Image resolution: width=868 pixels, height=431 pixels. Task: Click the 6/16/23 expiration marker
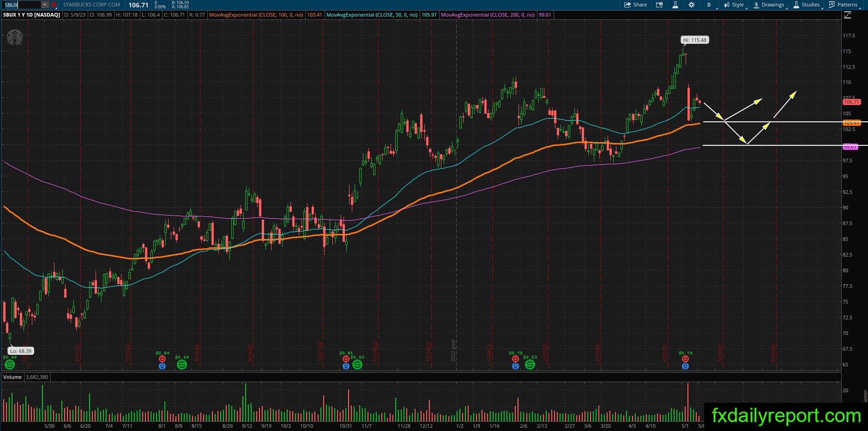click(x=773, y=353)
